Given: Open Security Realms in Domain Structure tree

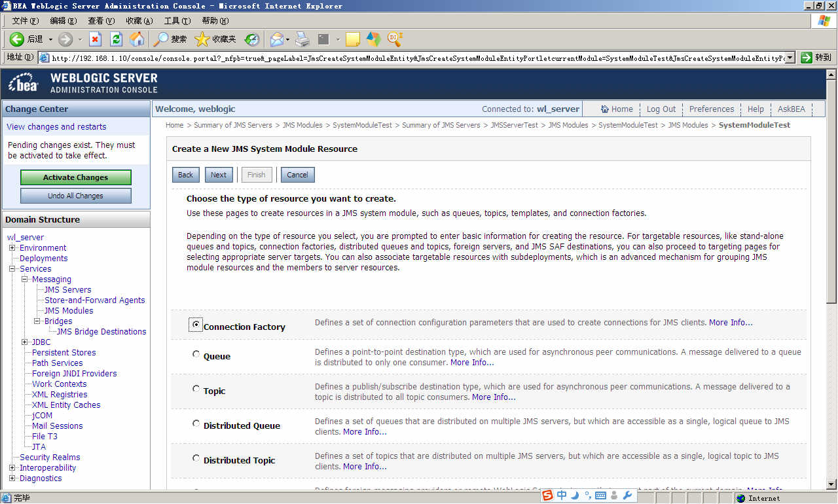Looking at the screenshot, I should (x=50, y=458).
